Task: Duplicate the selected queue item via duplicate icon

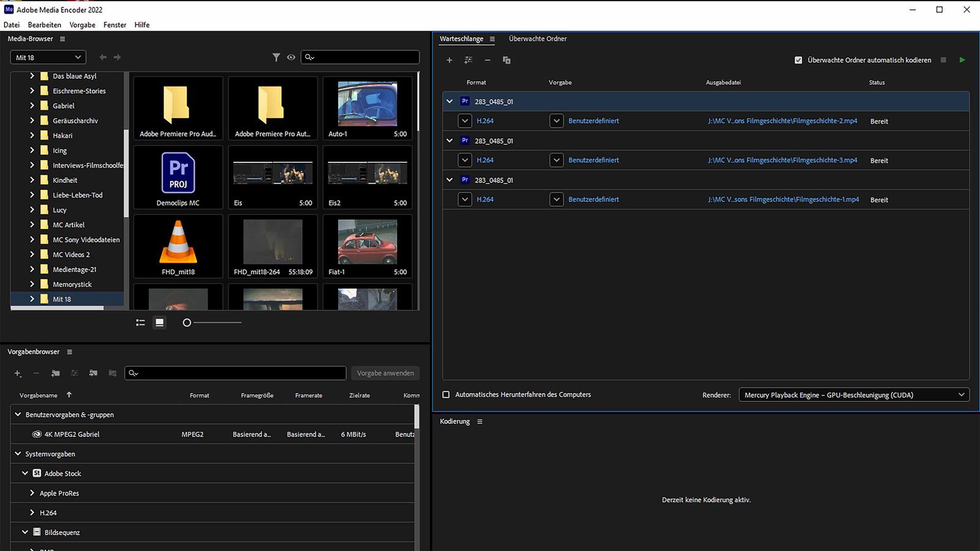Action: point(507,60)
